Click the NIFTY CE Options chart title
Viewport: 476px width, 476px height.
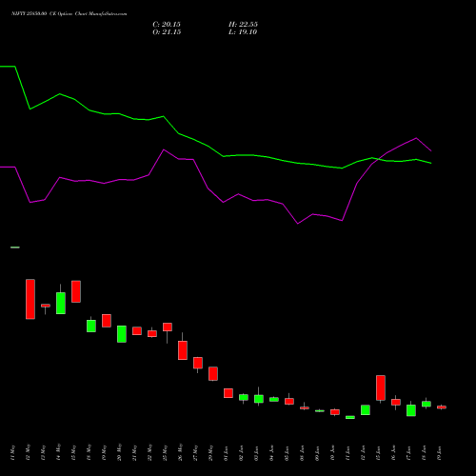[x=69, y=14]
